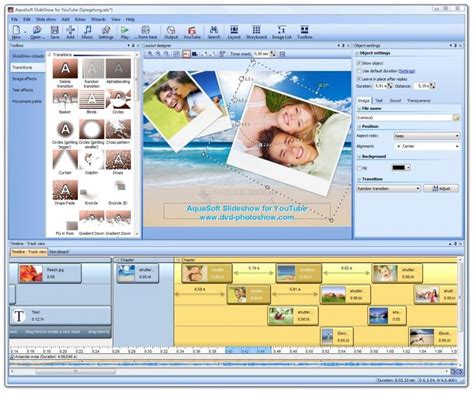The image size is (474, 393).
Task: Open the Settings link beside default duration
Action: pos(407,71)
